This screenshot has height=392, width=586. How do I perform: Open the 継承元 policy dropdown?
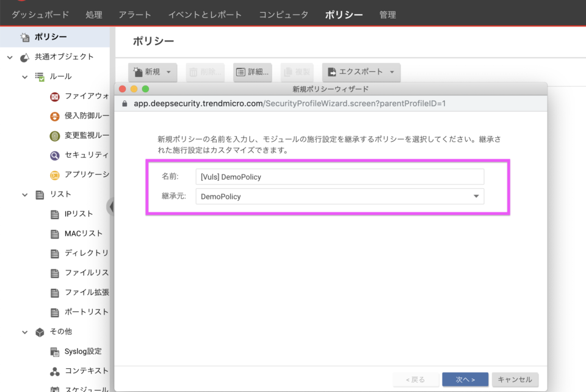click(476, 197)
